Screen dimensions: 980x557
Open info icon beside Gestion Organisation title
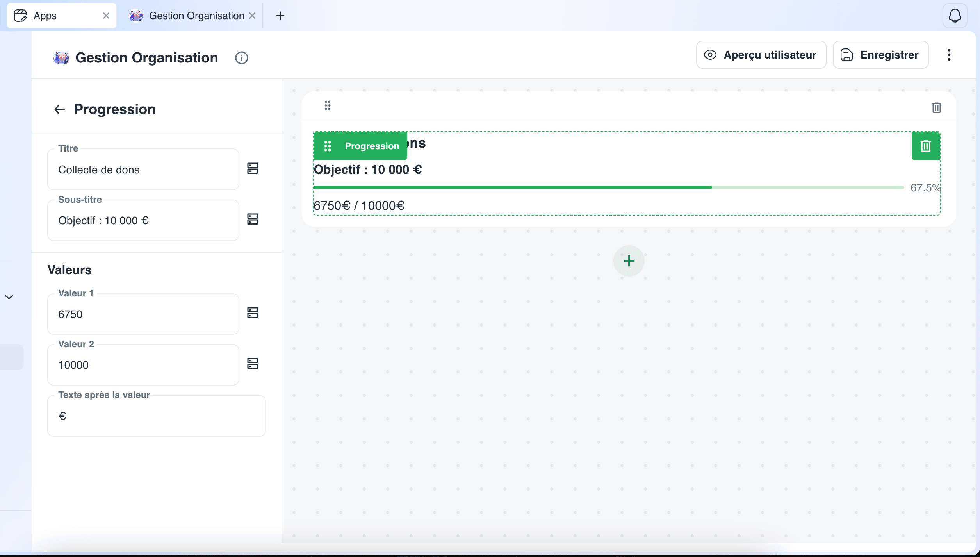[242, 58]
